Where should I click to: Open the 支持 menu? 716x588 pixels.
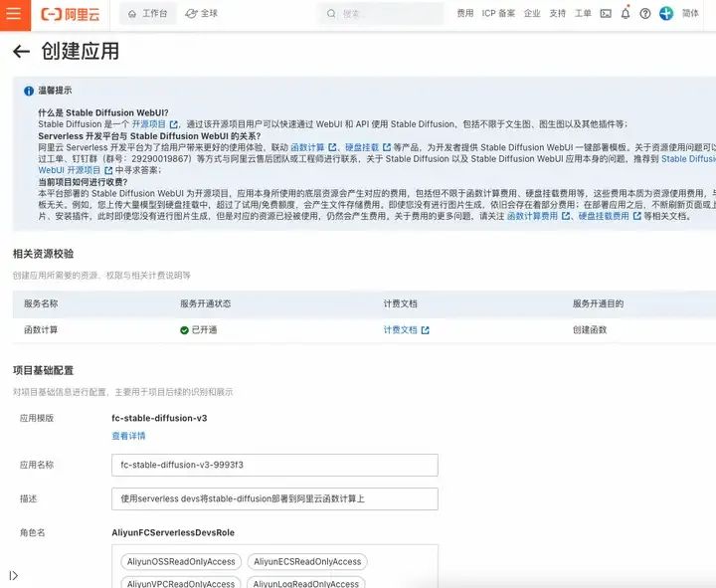pos(557,13)
